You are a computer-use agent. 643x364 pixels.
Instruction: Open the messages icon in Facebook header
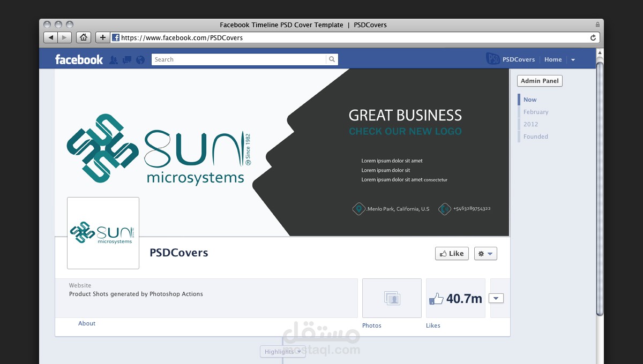(127, 60)
